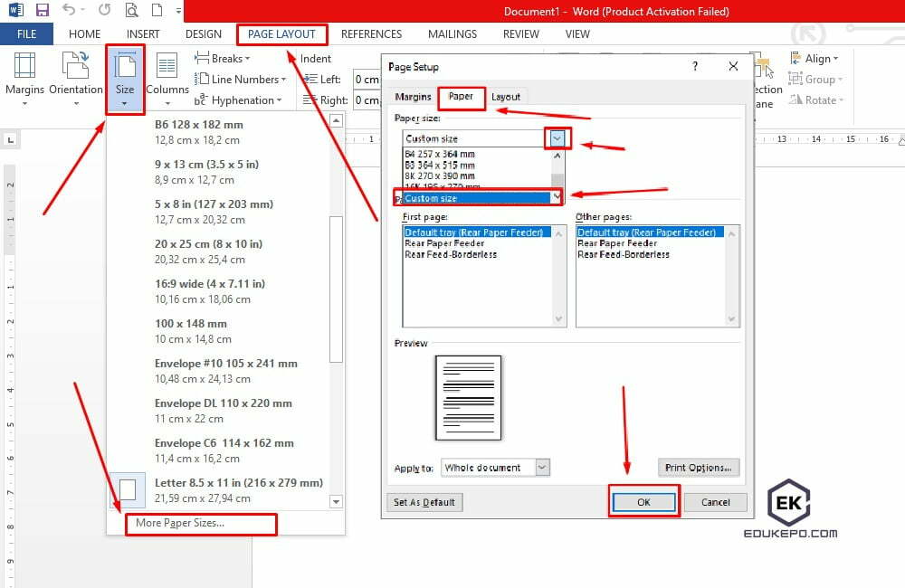Click the Undo arrow icon
The height and width of the screenshot is (588, 905).
pos(69,10)
